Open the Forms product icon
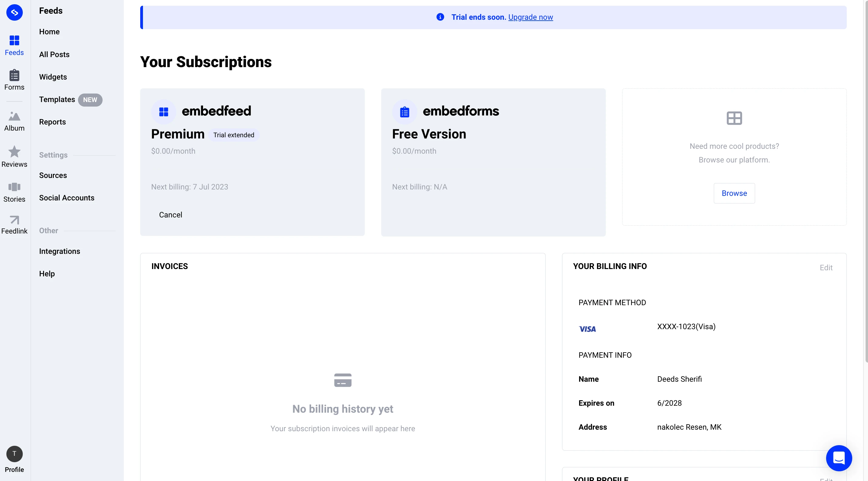This screenshot has width=868, height=481. point(15,75)
